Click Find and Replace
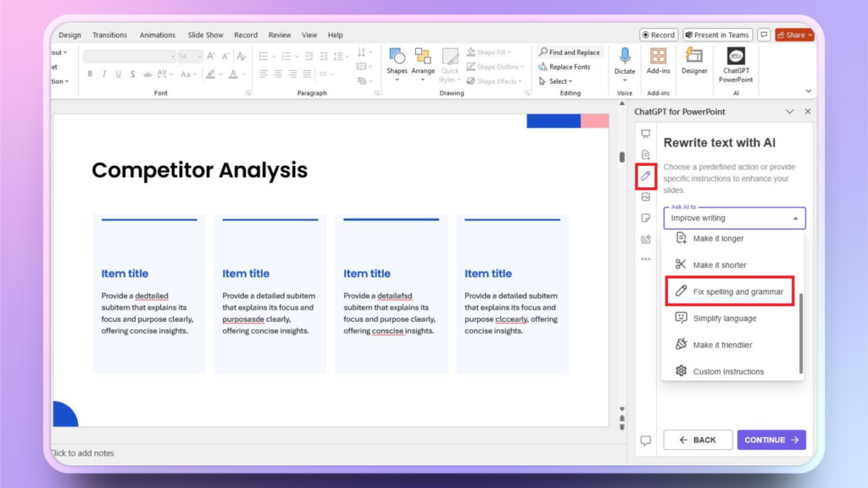Viewport: 868px width, 488px height. pyautogui.click(x=569, y=52)
